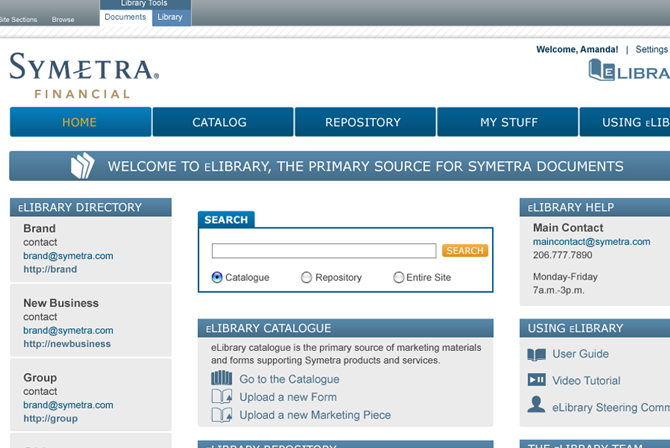
Task: Click the Upload a new Form icon
Action: (x=222, y=397)
